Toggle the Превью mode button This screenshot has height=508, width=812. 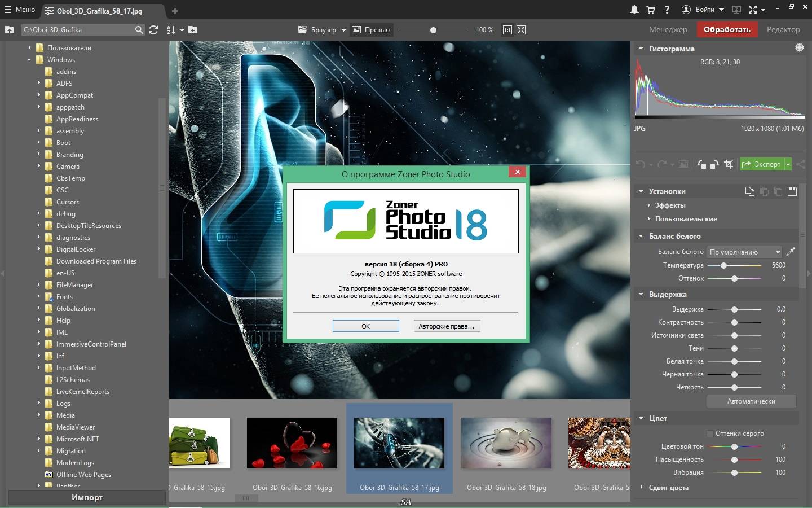[x=371, y=30]
